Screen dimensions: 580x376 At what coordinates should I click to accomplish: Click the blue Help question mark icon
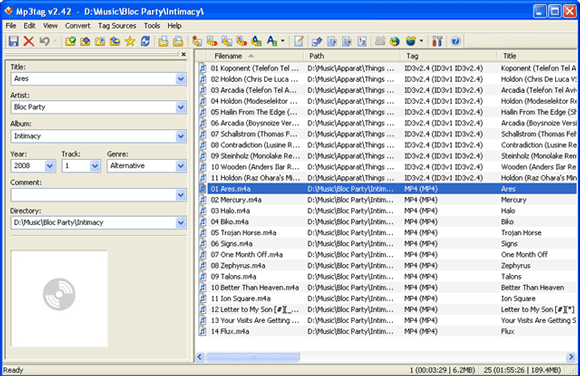pyautogui.click(x=456, y=41)
